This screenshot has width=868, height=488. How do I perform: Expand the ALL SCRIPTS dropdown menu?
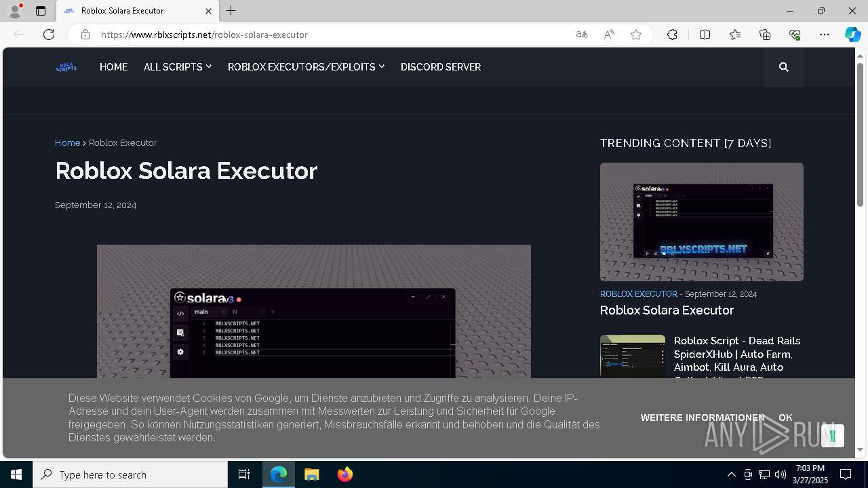coord(178,67)
